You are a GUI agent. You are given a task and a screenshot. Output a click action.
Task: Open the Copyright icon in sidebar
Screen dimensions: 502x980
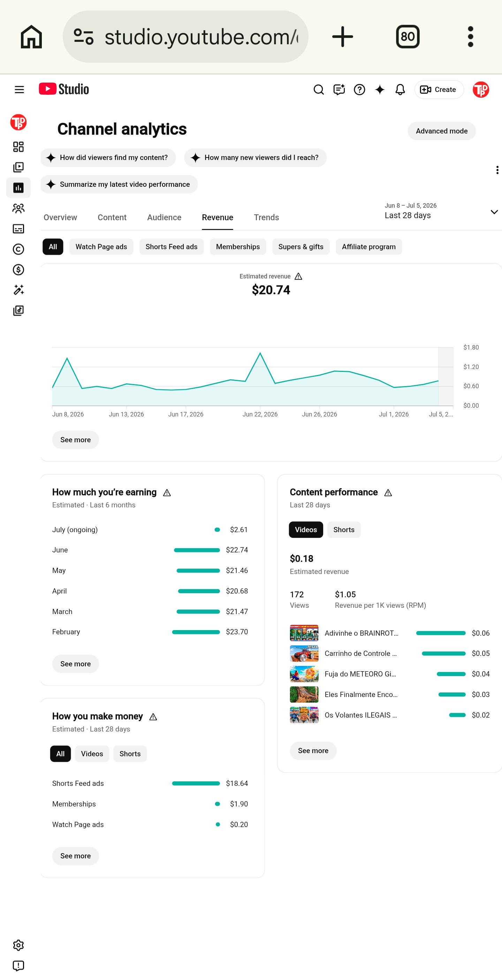click(x=18, y=250)
